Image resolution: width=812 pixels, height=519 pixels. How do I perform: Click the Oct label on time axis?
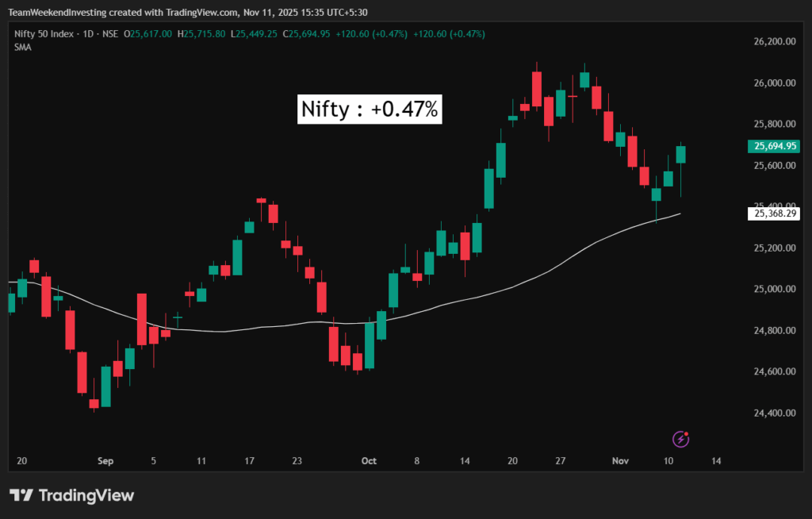point(368,460)
